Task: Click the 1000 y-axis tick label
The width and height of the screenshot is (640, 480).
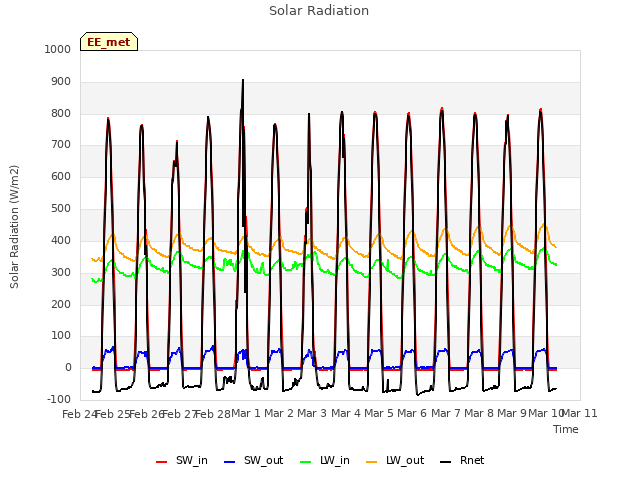Action: coord(58,49)
